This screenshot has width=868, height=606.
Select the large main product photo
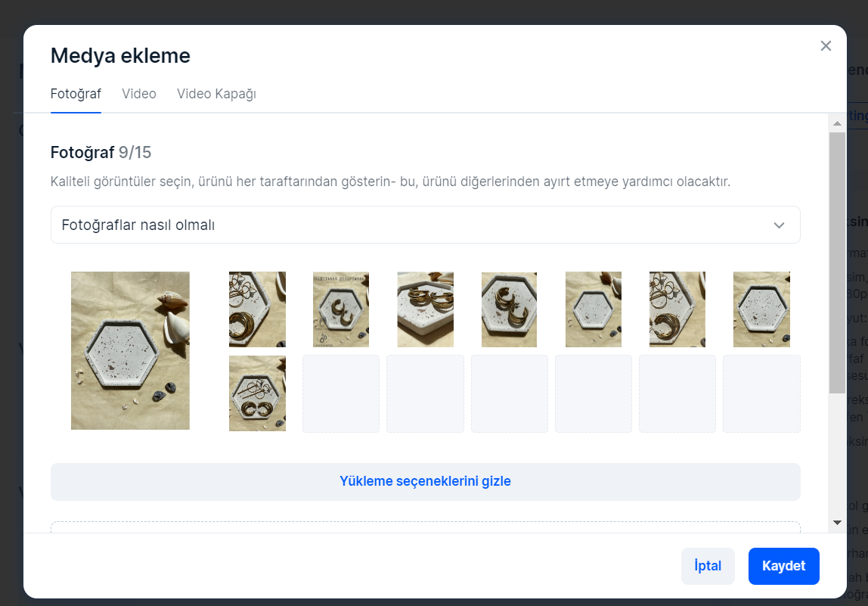(x=130, y=350)
